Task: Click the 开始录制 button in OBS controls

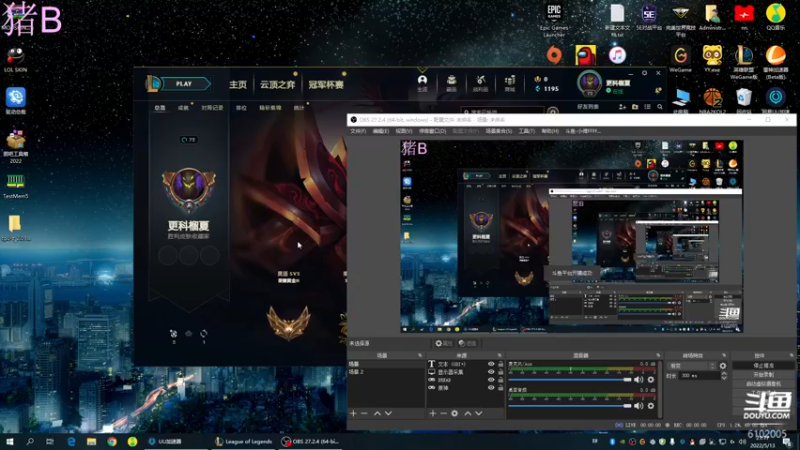Action: [x=763, y=374]
